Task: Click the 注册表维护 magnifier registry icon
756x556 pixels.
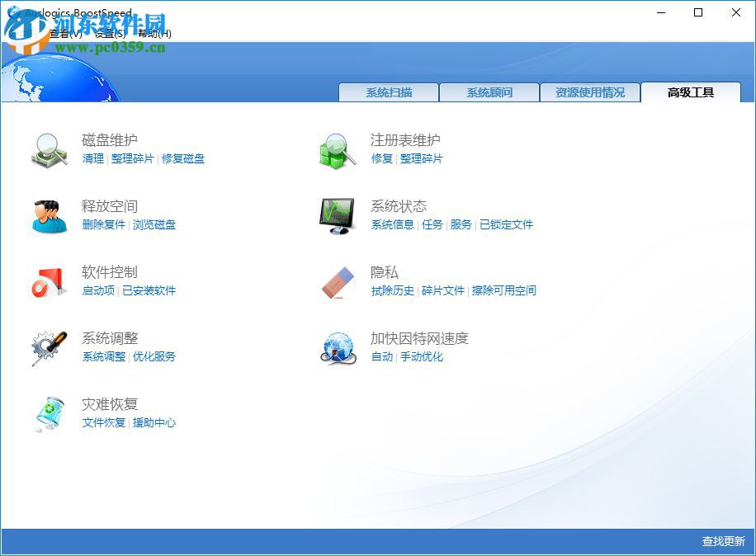Action: coord(335,151)
